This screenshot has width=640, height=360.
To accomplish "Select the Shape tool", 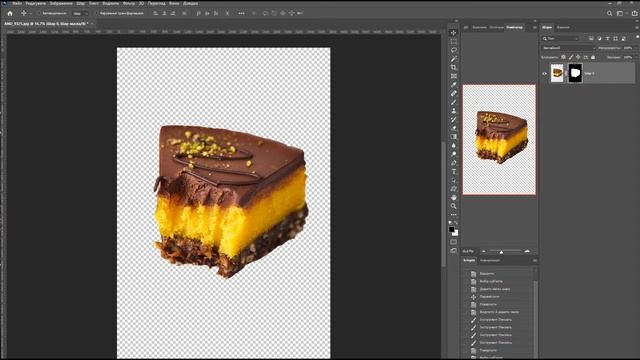I will [453, 189].
